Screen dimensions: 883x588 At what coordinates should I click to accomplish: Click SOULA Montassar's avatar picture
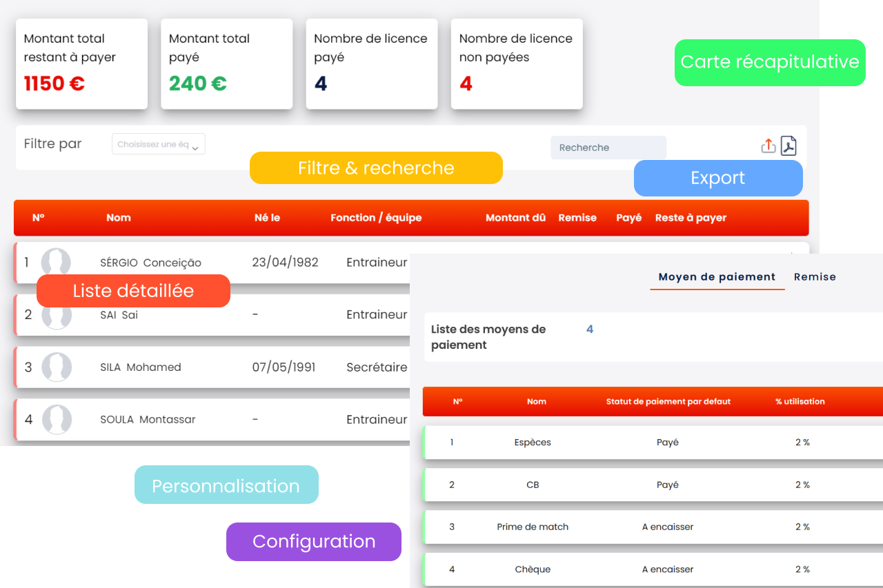click(x=57, y=420)
